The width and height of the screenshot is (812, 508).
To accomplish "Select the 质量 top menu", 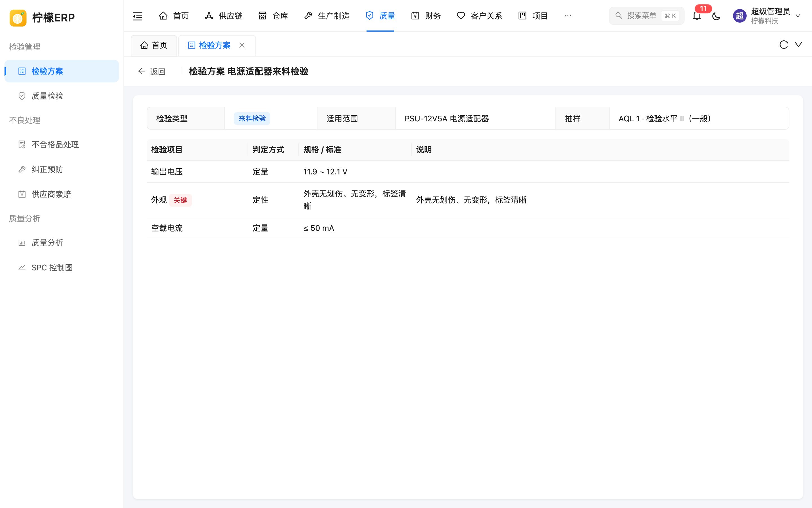I will 380,16.
